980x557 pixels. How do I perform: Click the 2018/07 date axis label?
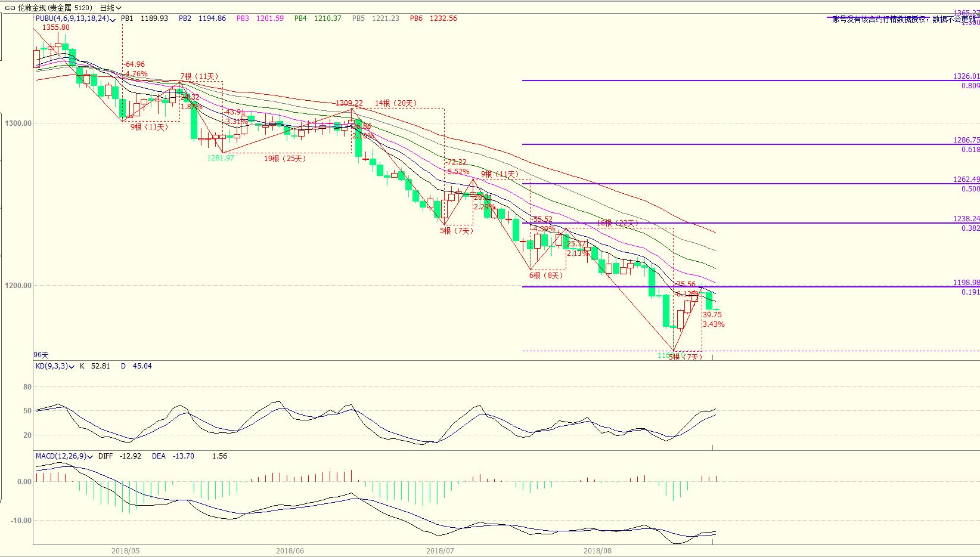coord(441,551)
